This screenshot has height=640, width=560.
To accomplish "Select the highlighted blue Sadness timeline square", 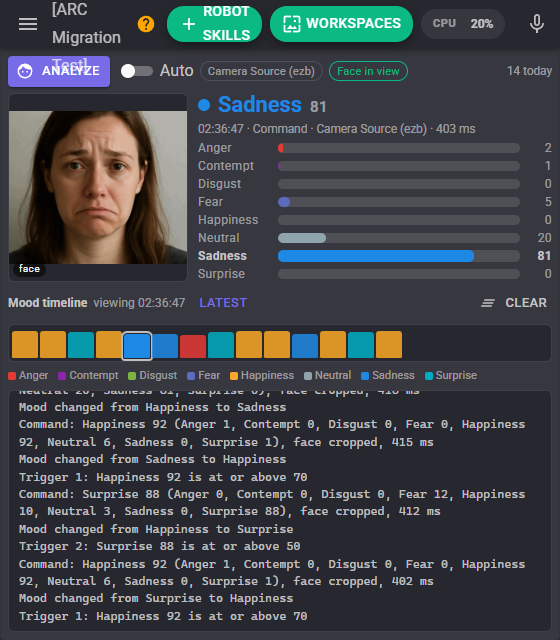I will click(x=137, y=346).
